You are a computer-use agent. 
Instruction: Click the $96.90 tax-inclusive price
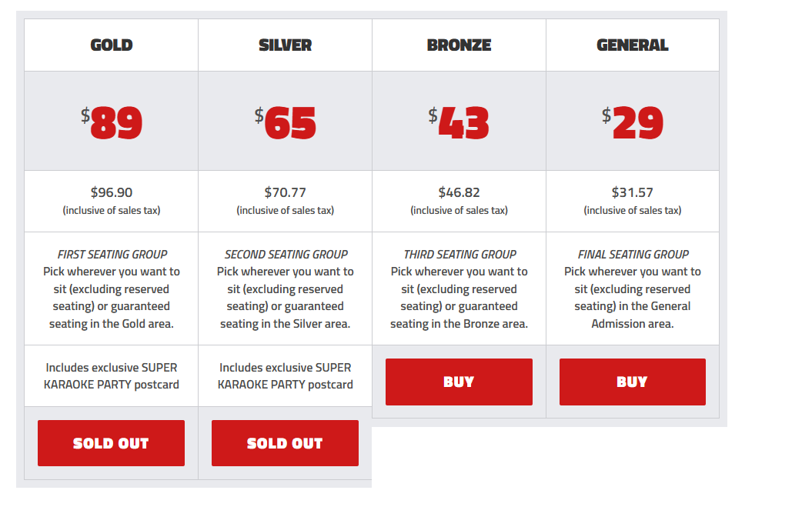tap(112, 192)
